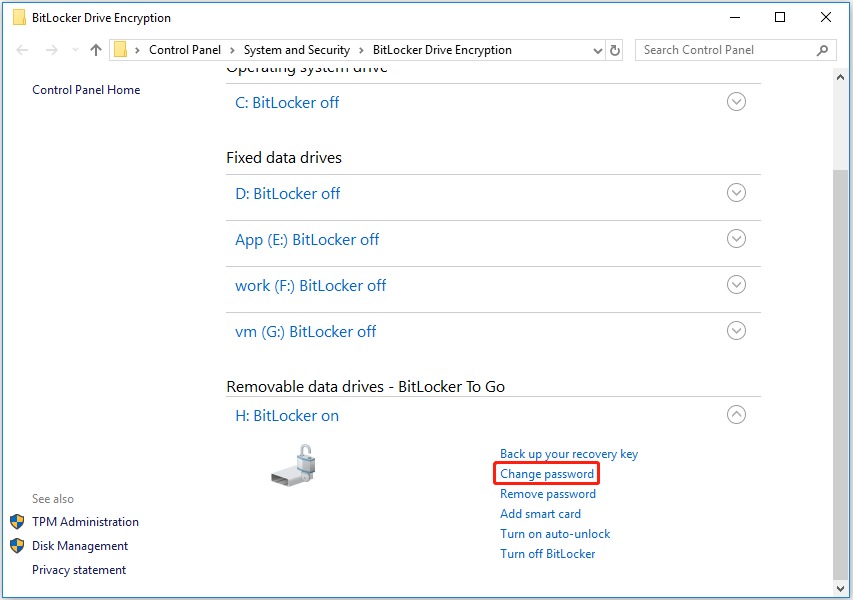Click the Back arrow navigation icon
853x600 pixels.
point(22,50)
